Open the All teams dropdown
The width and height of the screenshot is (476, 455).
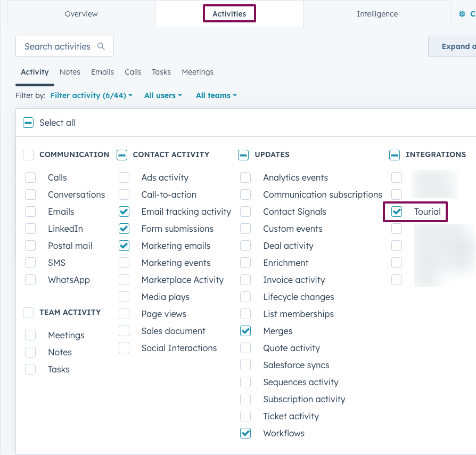[x=216, y=96]
